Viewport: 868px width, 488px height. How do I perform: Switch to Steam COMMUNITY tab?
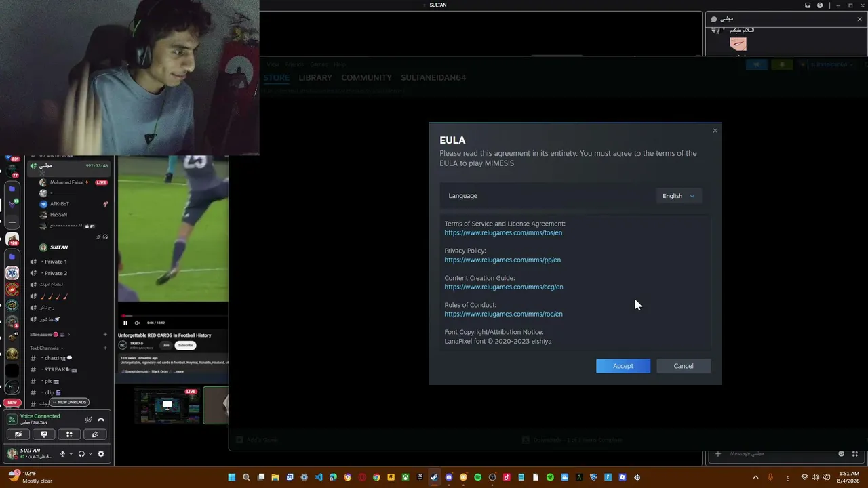(366, 77)
